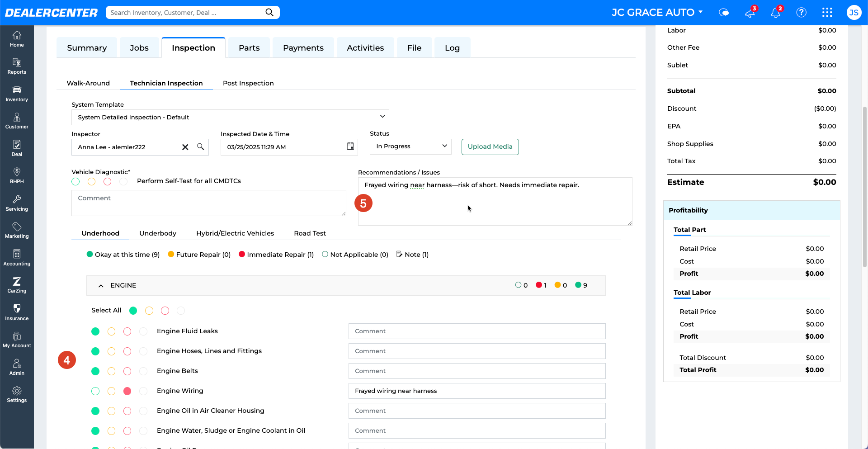The image size is (868, 449).
Task: Open the help question mark icon
Action: tap(801, 12)
